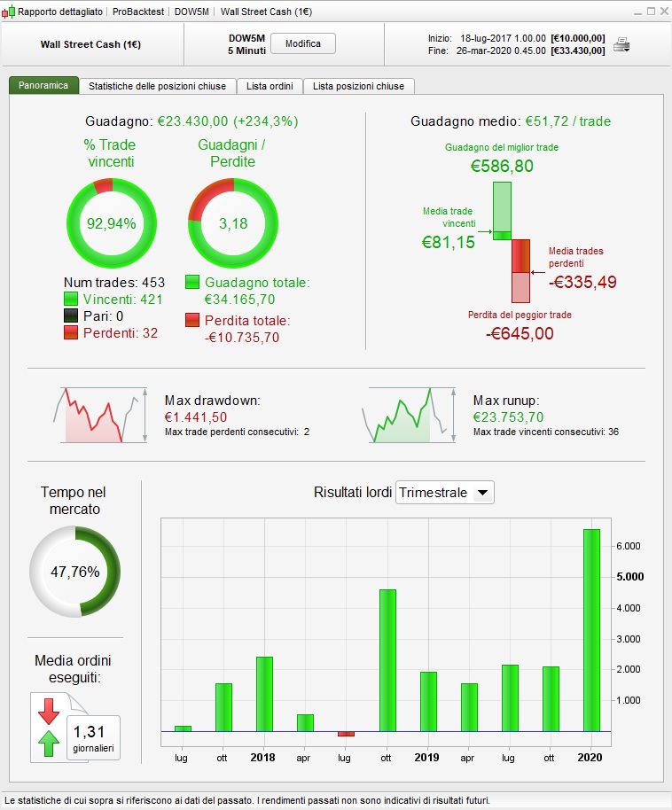Image resolution: width=672 pixels, height=810 pixels.
Task: Click the Max drawdown chart thumbnail
Action: click(100, 416)
